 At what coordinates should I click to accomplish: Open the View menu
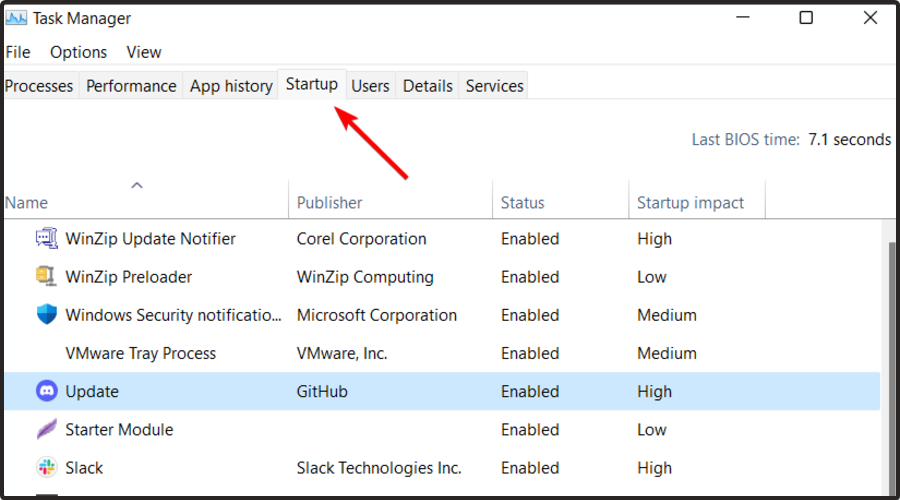144,52
